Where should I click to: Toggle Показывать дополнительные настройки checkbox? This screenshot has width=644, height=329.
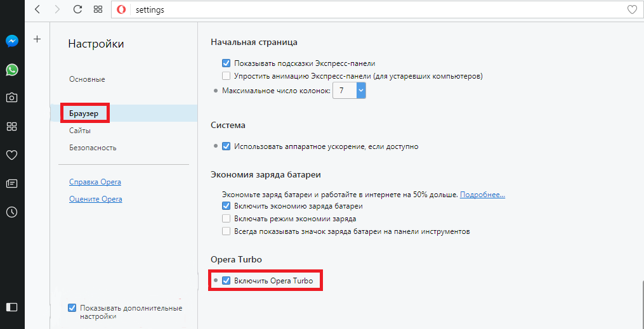coord(72,308)
